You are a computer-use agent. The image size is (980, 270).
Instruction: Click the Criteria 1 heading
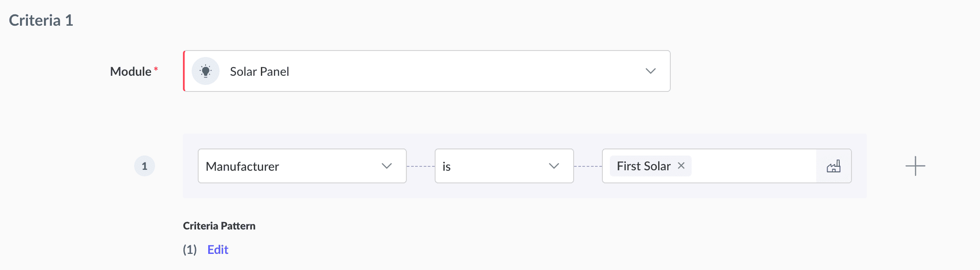[41, 20]
